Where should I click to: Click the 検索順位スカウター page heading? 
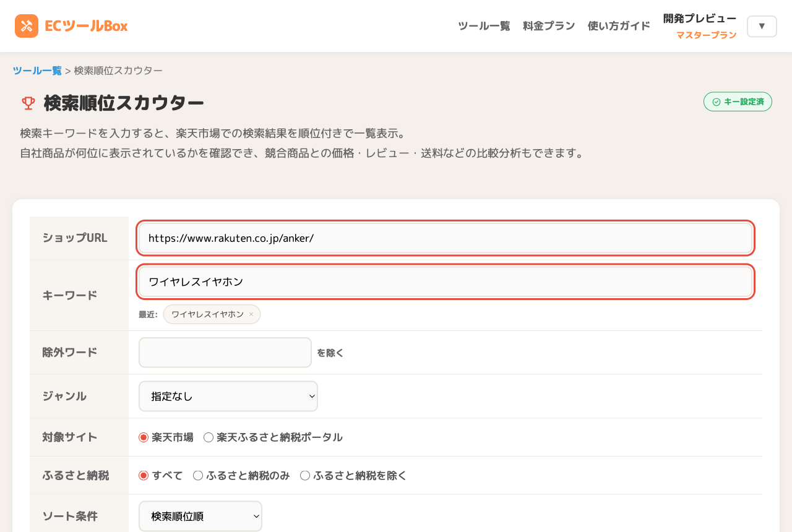tap(124, 103)
